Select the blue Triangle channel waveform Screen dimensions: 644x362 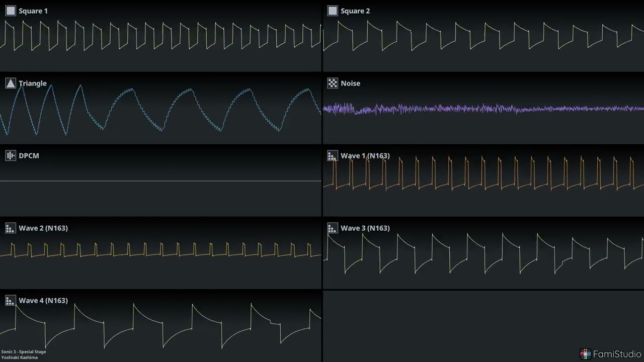tap(160, 110)
